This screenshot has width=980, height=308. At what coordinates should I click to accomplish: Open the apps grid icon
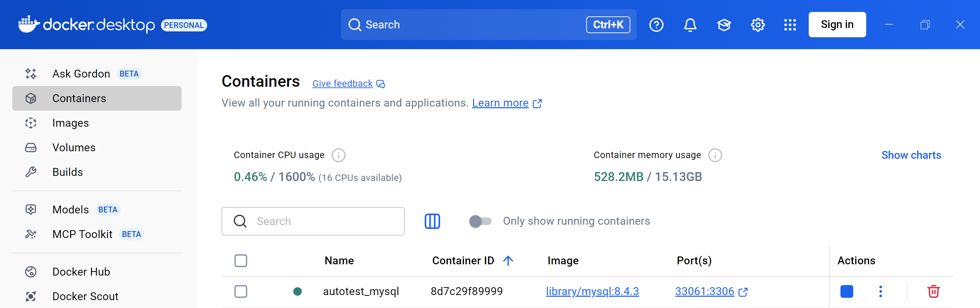[790, 25]
